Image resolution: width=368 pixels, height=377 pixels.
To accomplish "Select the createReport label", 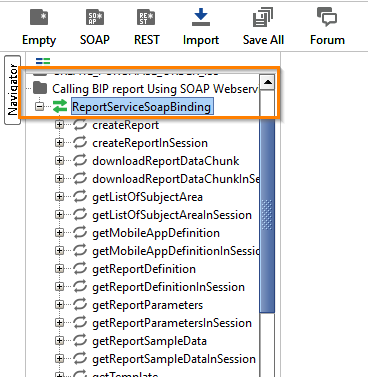I will click(126, 125).
